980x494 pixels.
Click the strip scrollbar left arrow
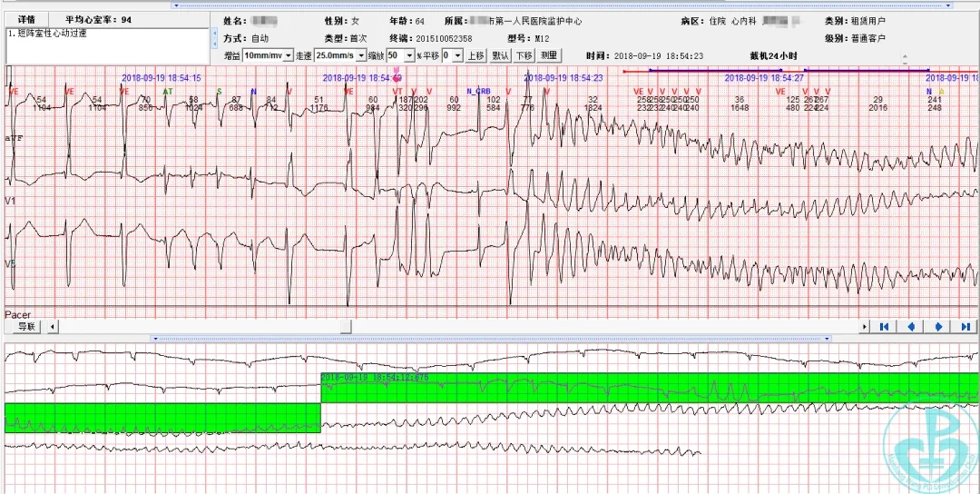(51, 326)
